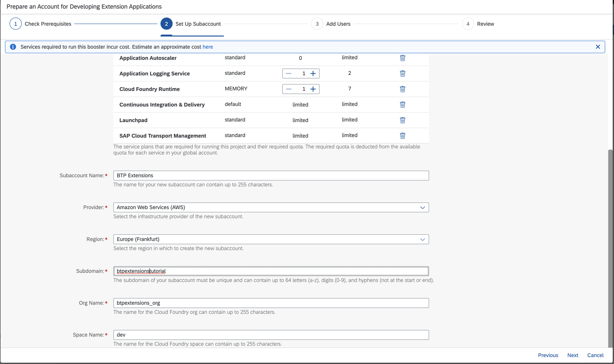This screenshot has height=364, width=614.
Task: Click the Previous button
Action: coord(548,355)
